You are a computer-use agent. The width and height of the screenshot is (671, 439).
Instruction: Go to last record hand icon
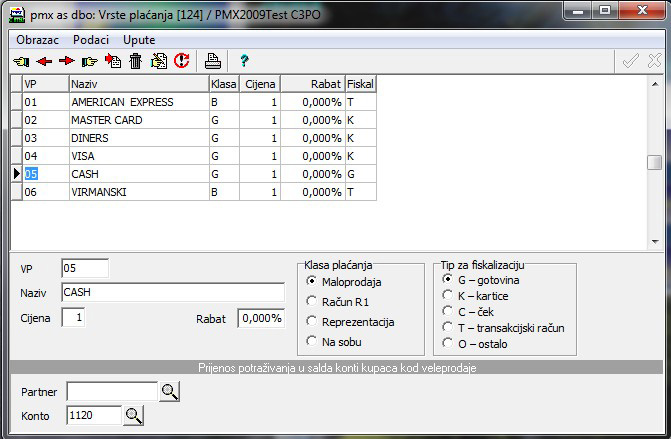pos(89,61)
